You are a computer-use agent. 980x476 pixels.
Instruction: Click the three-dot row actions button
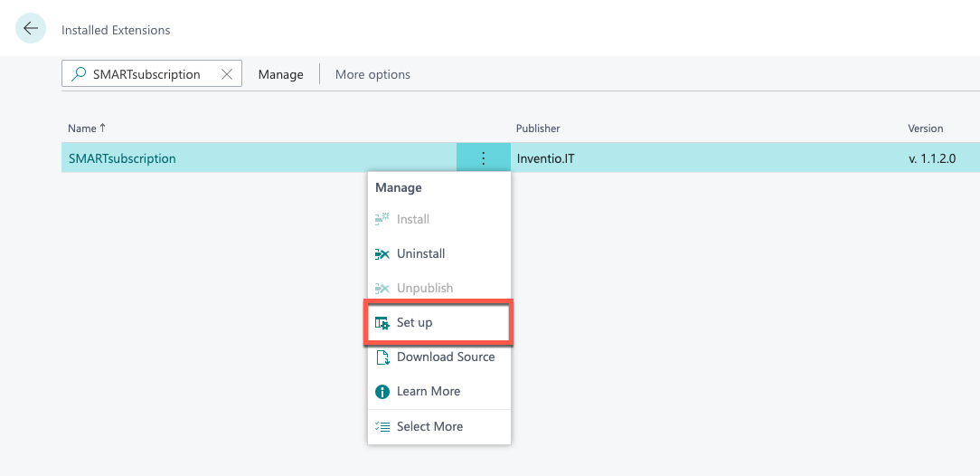[x=484, y=158]
